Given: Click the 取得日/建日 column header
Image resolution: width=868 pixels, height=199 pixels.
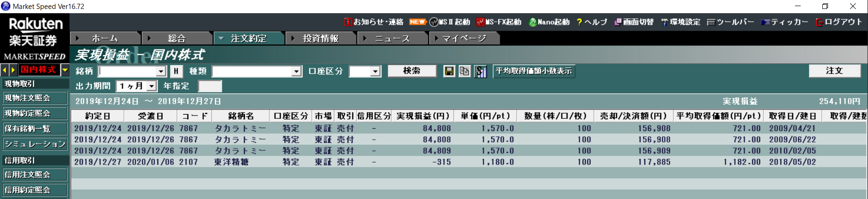Looking at the screenshot, I should 793,116.
